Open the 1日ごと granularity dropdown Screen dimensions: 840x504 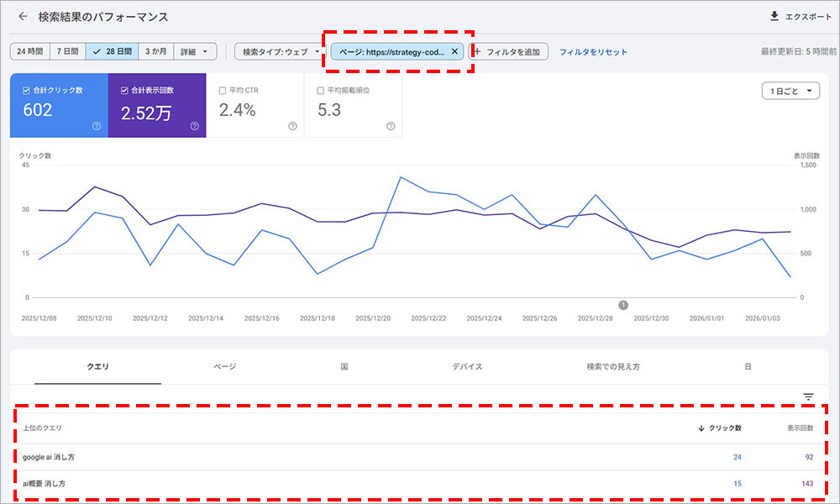coord(790,91)
